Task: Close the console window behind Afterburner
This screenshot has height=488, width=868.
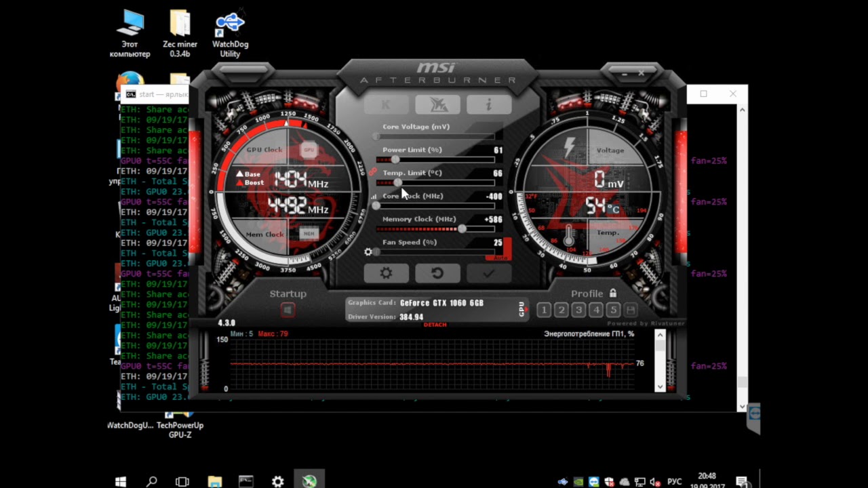Action: [733, 94]
